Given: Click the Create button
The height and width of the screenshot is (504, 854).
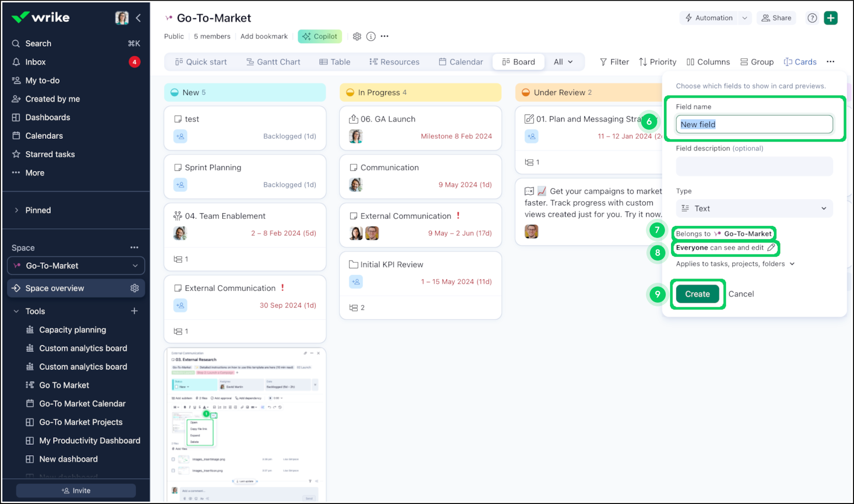Looking at the screenshot, I should pyautogui.click(x=697, y=294).
